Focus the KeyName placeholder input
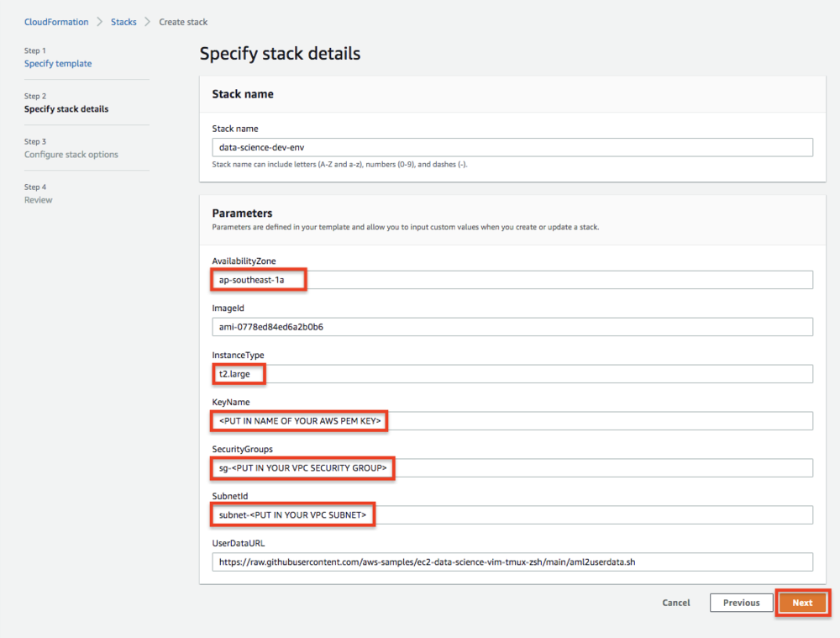Viewport: 840px width, 638px height. point(511,420)
